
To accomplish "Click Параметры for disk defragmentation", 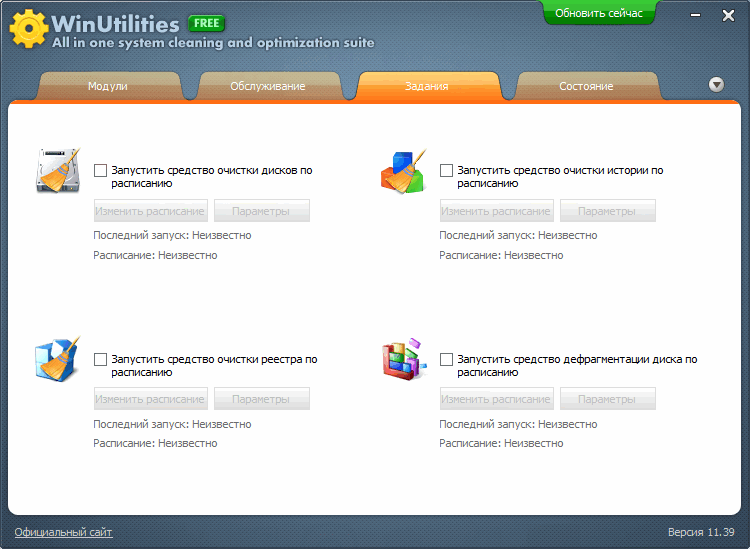I will (x=607, y=399).
